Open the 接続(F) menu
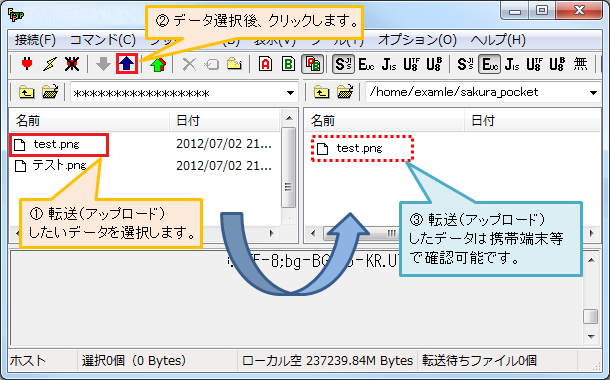This screenshot has height=380, width=610. 35,40
